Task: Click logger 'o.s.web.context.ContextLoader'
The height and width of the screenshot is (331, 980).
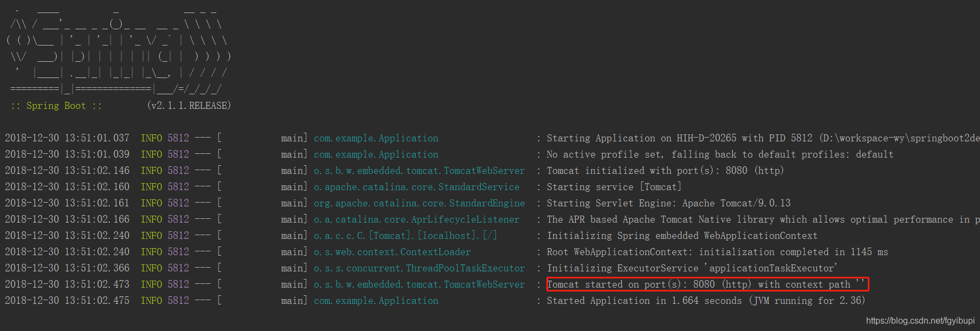Action: (392, 252)
